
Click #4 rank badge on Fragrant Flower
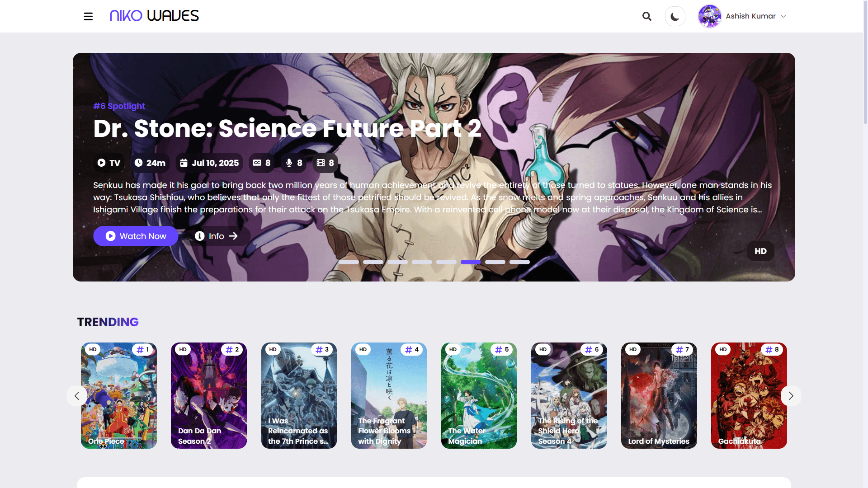412,349
